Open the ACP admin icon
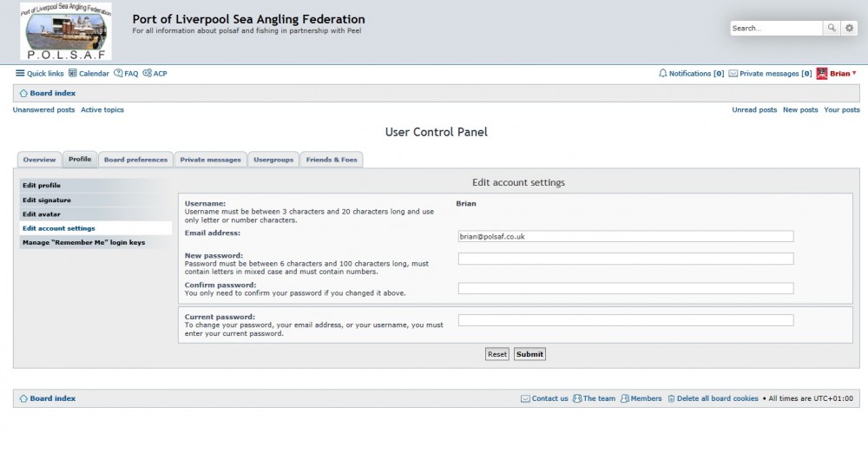 pyautogui.click(x=147, y=73)
